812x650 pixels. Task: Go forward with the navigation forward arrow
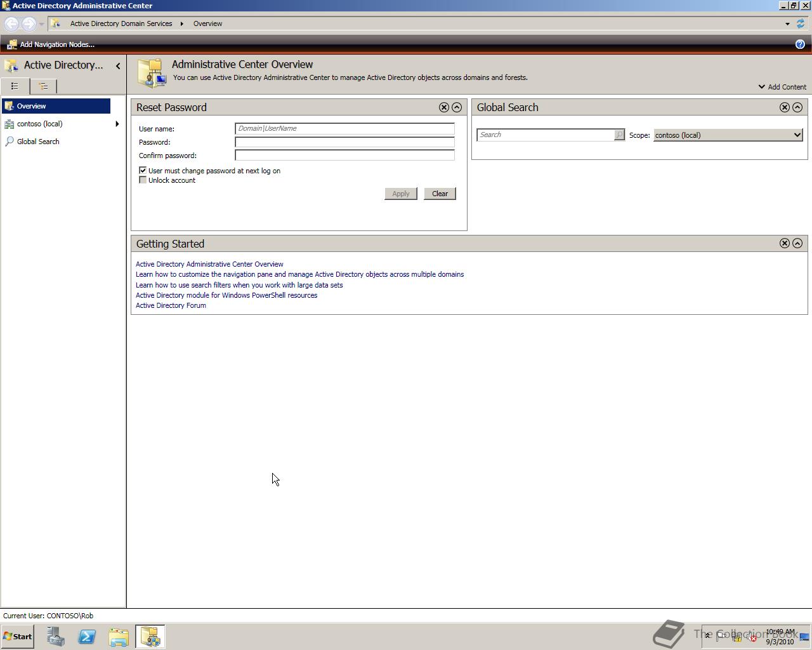tap(29, 23)
